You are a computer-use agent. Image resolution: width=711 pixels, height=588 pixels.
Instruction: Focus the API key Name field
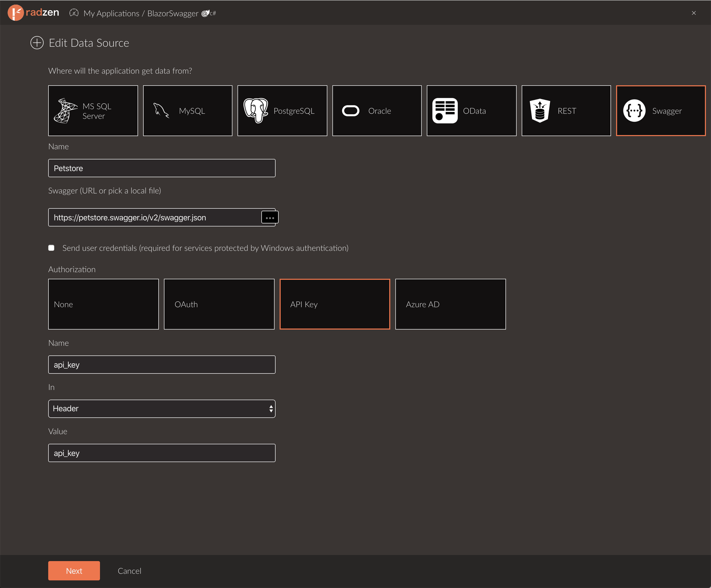click(x=162, y=365)
